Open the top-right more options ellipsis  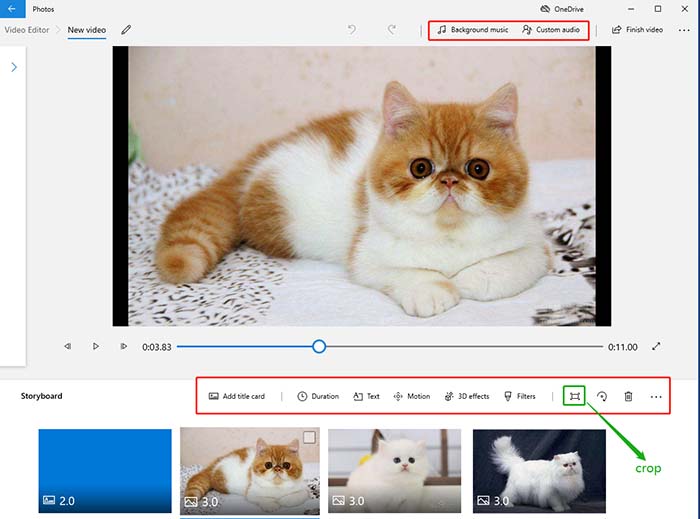tap(684, 30)
